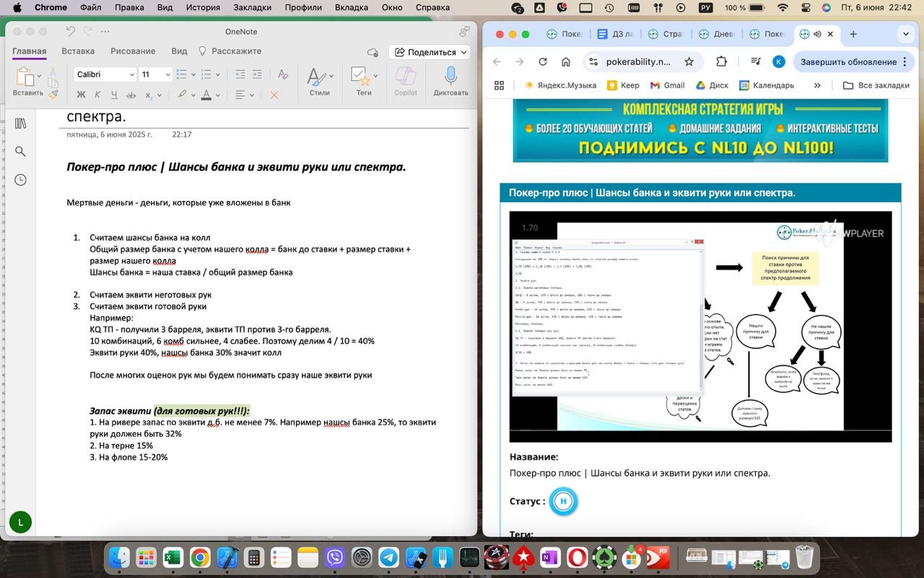Switch to the Рисование ribbon tab
The width and height of the screenshot is (924, 578).
point(133,51)
